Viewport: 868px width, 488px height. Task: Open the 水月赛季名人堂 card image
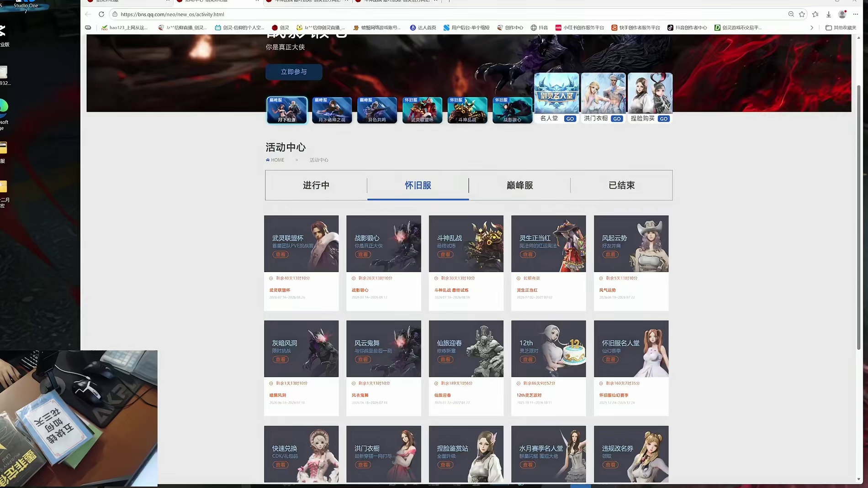pos(549,454)
